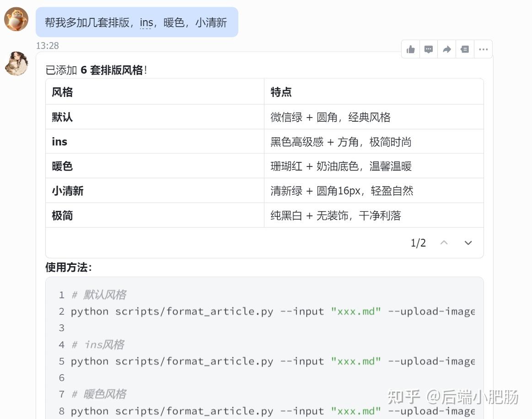Click the '特点' table column header

click(x=281, y=92)
